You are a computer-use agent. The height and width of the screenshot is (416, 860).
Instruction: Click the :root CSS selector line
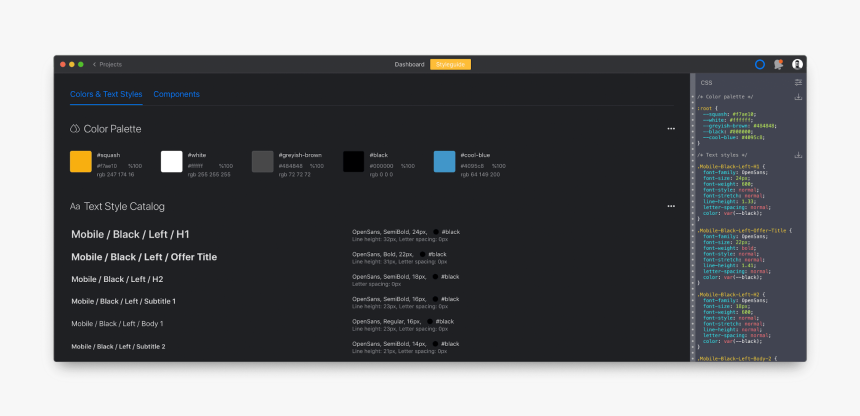click(x=708, y=108)
